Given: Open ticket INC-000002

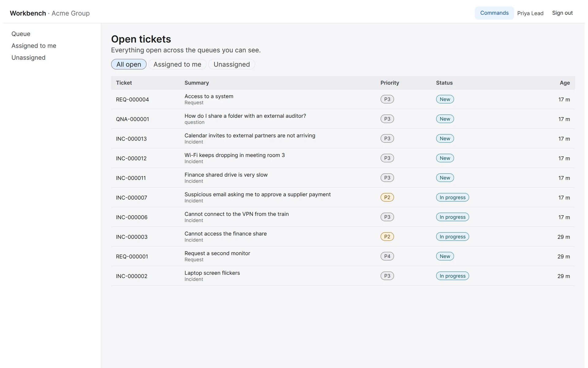Looking at the screenshot, I should (131, 276).
